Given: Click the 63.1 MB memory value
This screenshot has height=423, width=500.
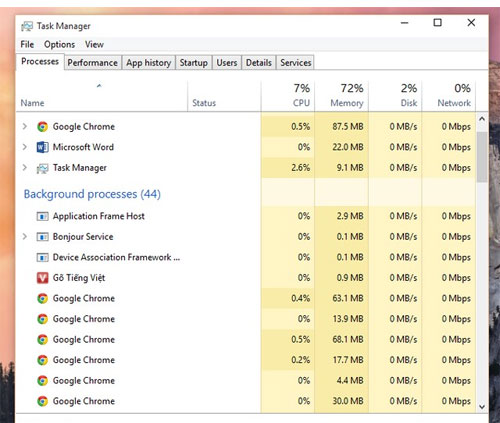Looking at the screenshot, I should [x=348, y=298].
